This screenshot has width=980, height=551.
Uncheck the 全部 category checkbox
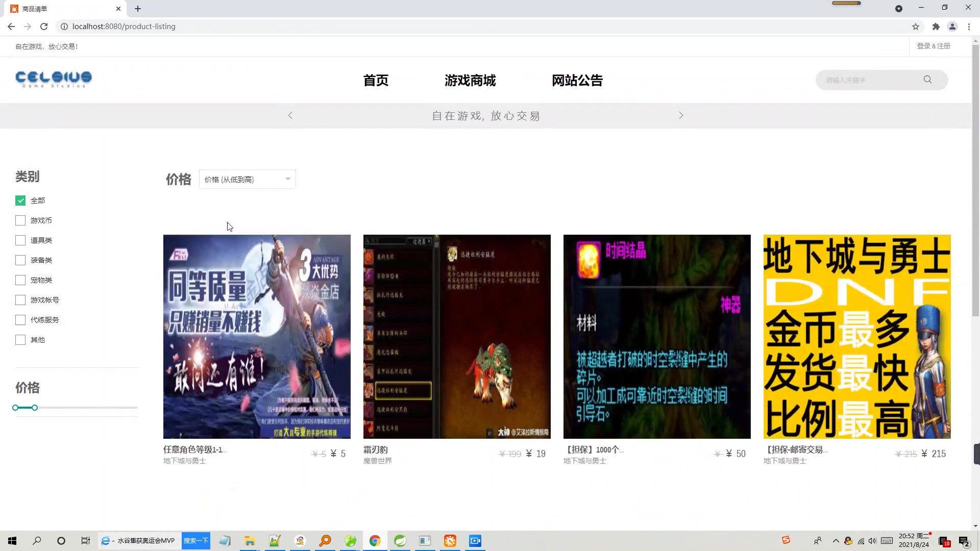tap(20, 200)
